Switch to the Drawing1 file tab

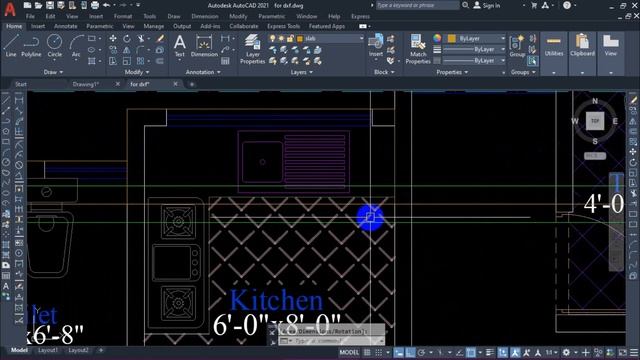tap(86, 84)
